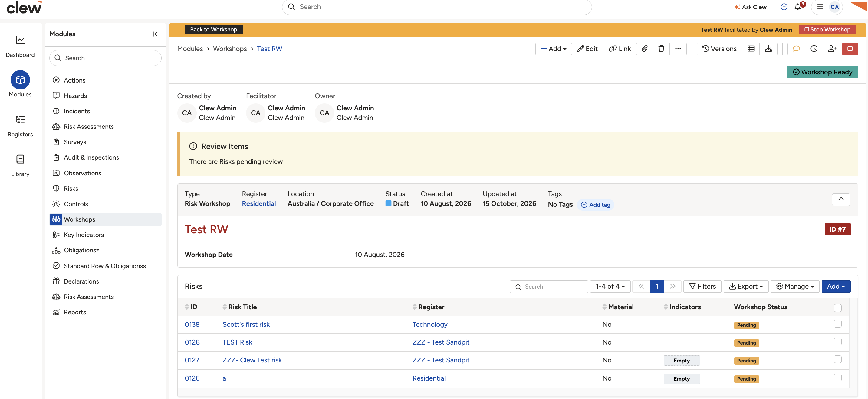Open Filters for the Risks table

coord(702,286)
